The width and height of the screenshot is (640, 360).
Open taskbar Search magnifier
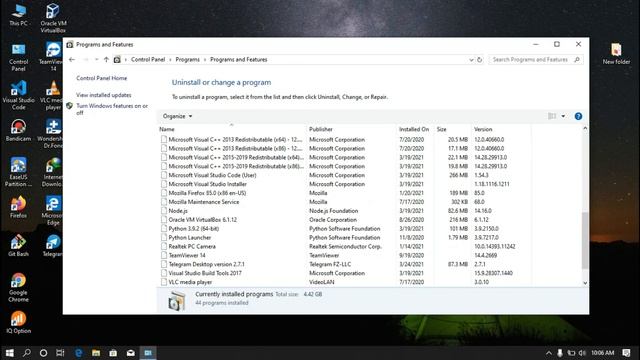(27, 353)
